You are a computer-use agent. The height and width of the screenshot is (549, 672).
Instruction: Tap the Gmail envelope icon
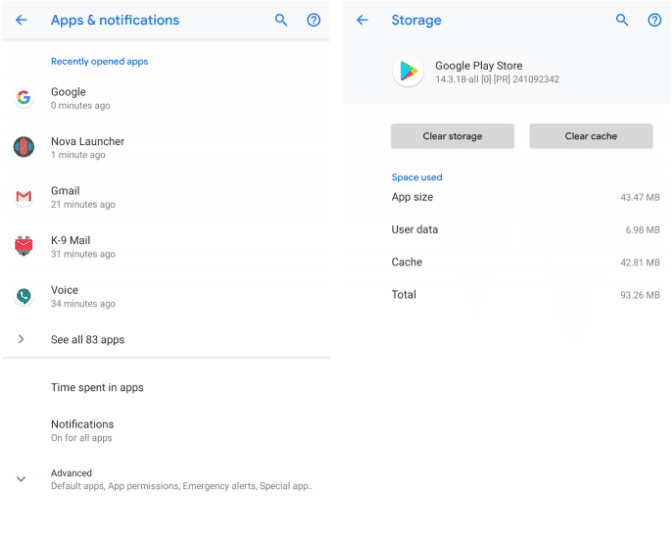pyautogui.click(x=24, y=197)
